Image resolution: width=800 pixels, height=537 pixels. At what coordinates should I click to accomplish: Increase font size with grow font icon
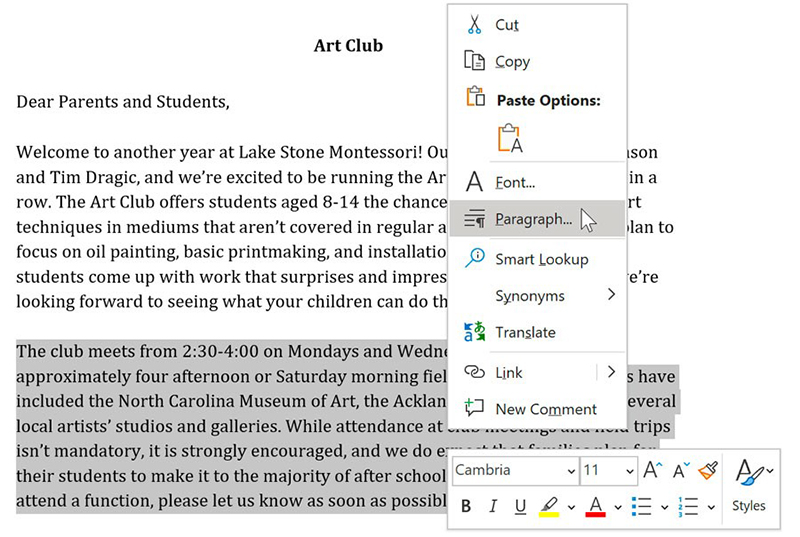tap(653, 471)
